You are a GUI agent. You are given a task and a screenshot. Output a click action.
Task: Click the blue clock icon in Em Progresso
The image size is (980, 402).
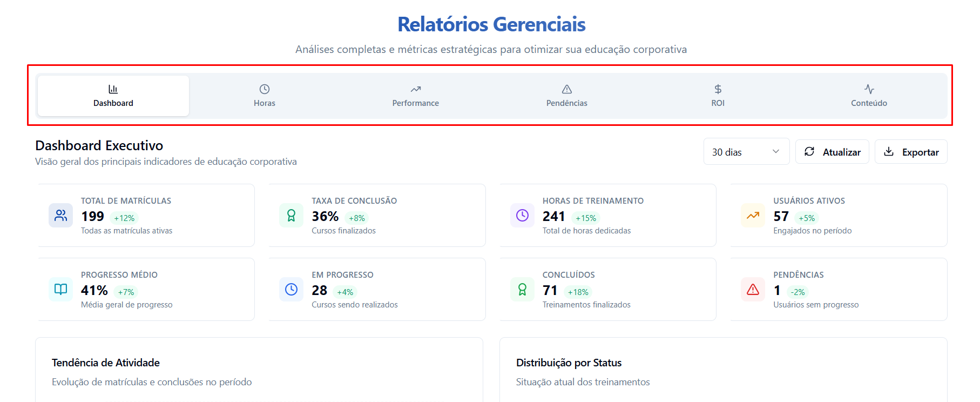tap(291, 290)
